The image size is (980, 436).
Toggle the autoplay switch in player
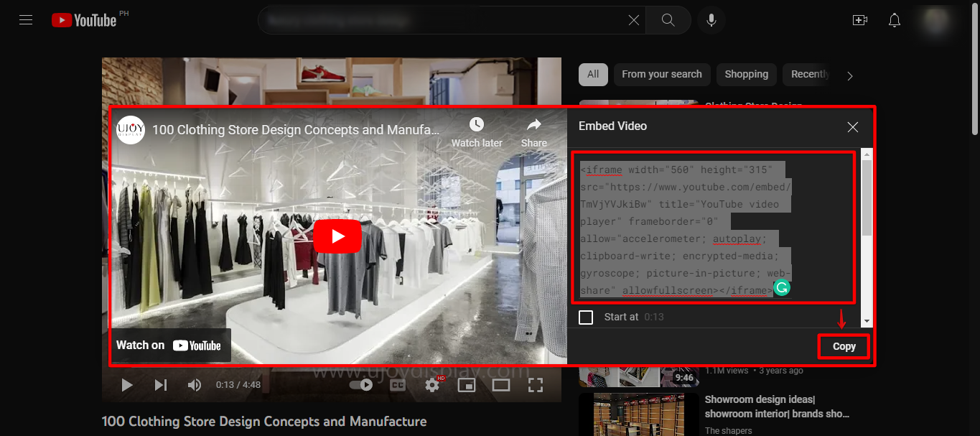pos(361,385)
